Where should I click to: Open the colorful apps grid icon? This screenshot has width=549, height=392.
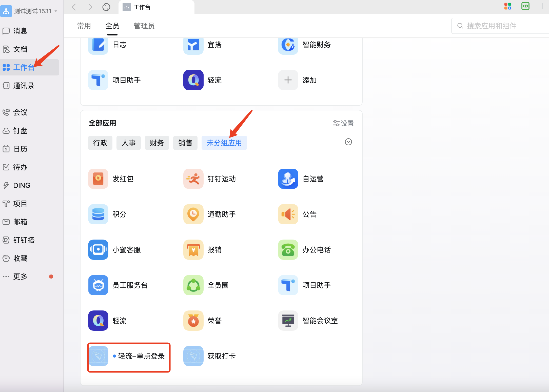[x=508, y=6]
